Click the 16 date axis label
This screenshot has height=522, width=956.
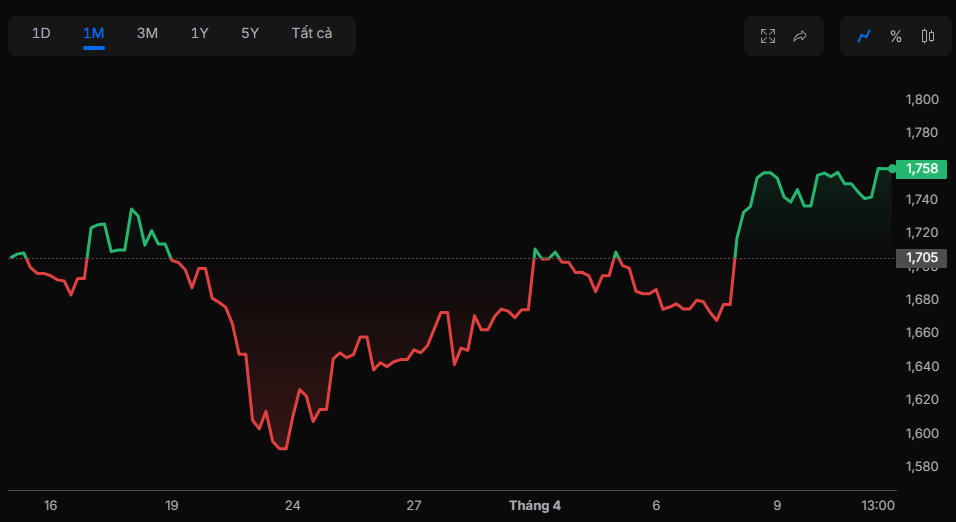click(x=51, y=506)
